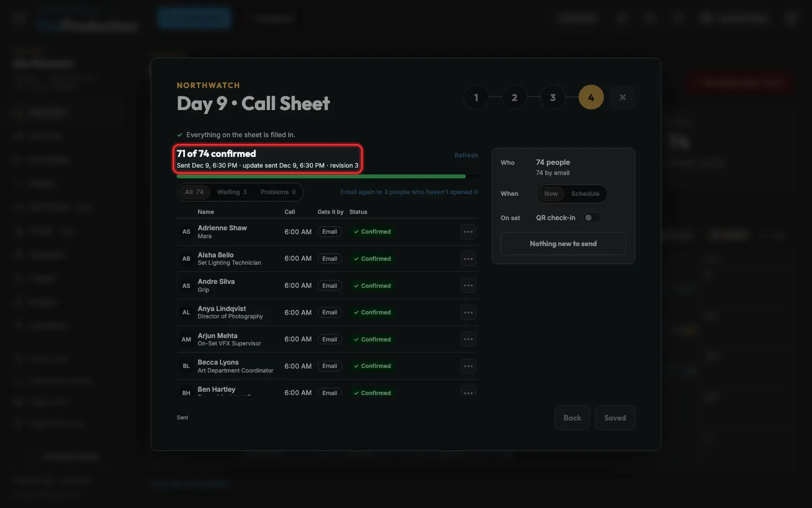
Task: Open more options for Andre Silva
Action: click(x=468, y=286)
